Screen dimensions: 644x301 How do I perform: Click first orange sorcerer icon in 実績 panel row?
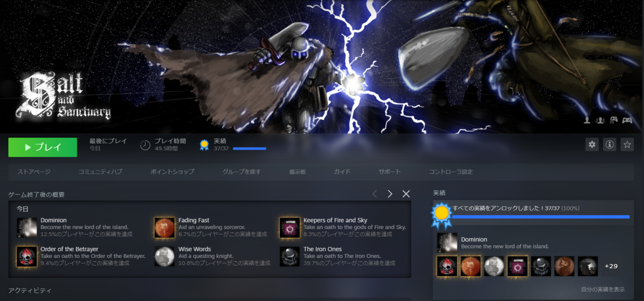(471, 266)
